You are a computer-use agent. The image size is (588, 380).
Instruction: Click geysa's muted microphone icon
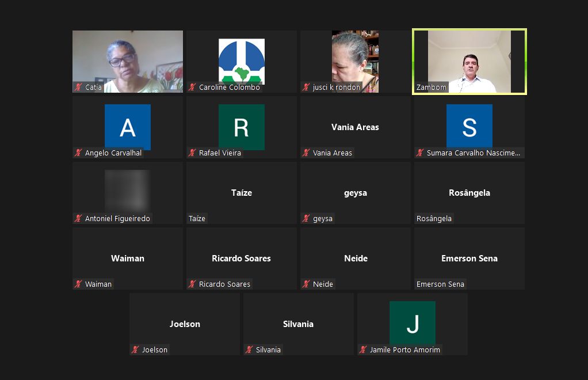click(x=307, y=219)
